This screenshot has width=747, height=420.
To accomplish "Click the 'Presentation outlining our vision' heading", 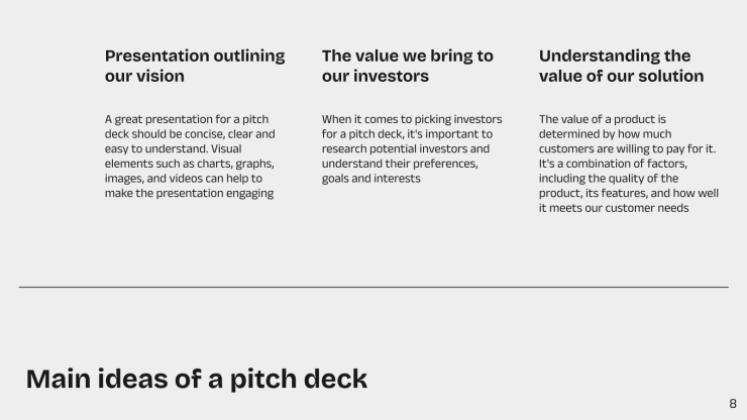I will pos(194,65).
